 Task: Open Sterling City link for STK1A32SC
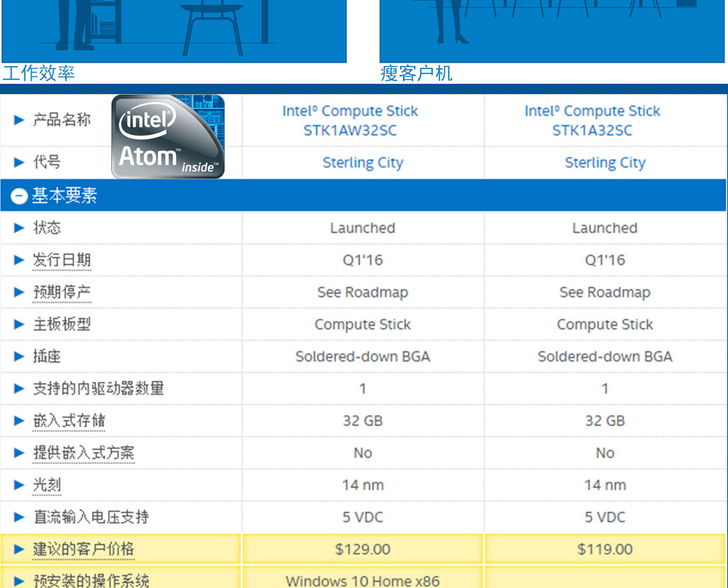[x=605, y=163]
